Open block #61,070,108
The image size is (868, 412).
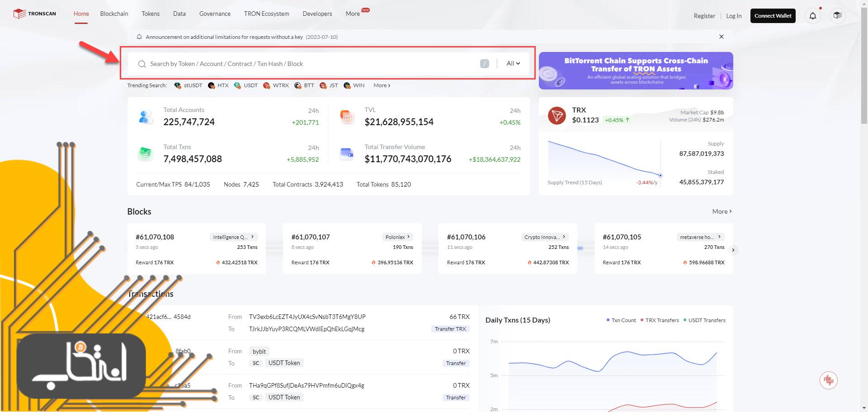155,237
